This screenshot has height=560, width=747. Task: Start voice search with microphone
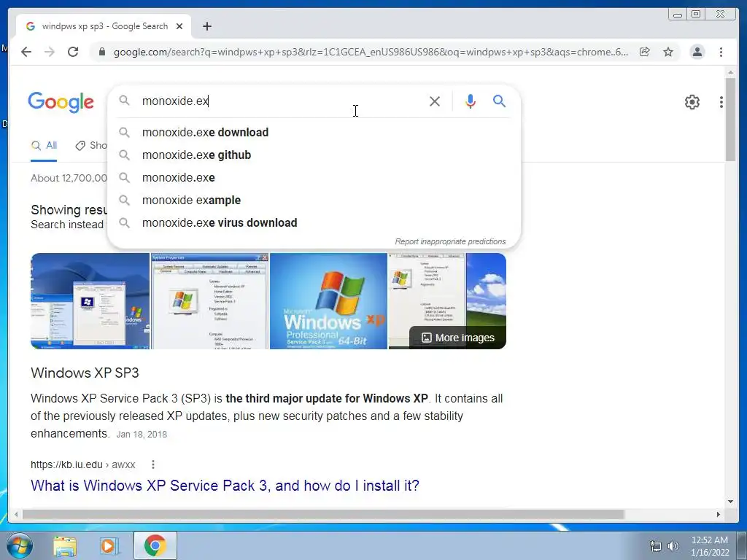tap(471, 101)
